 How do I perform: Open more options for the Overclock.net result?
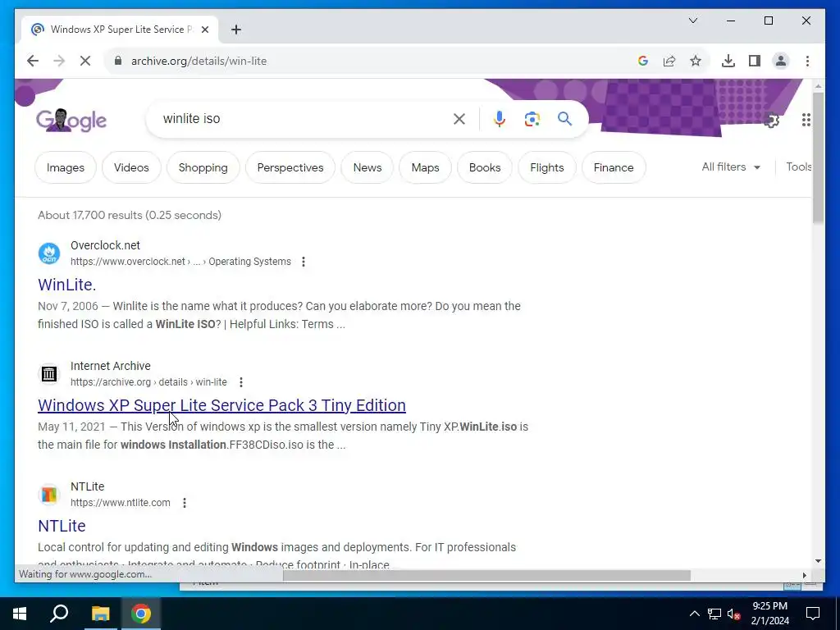304,262
